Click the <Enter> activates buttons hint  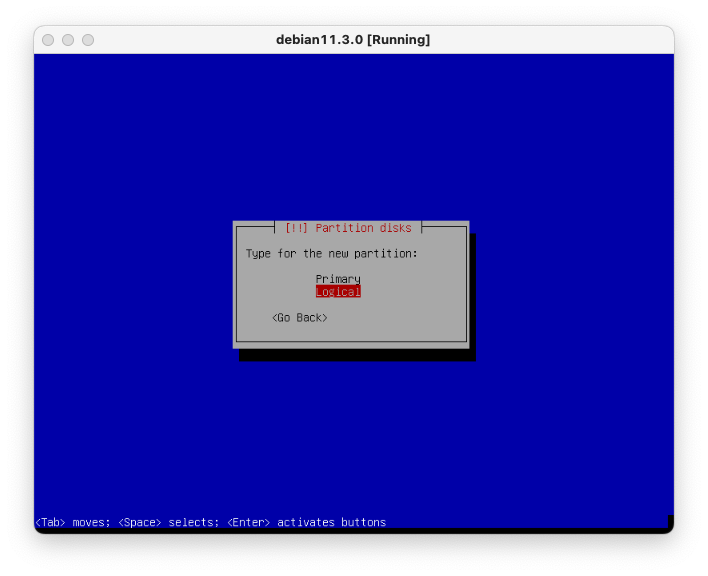point(306,522)
